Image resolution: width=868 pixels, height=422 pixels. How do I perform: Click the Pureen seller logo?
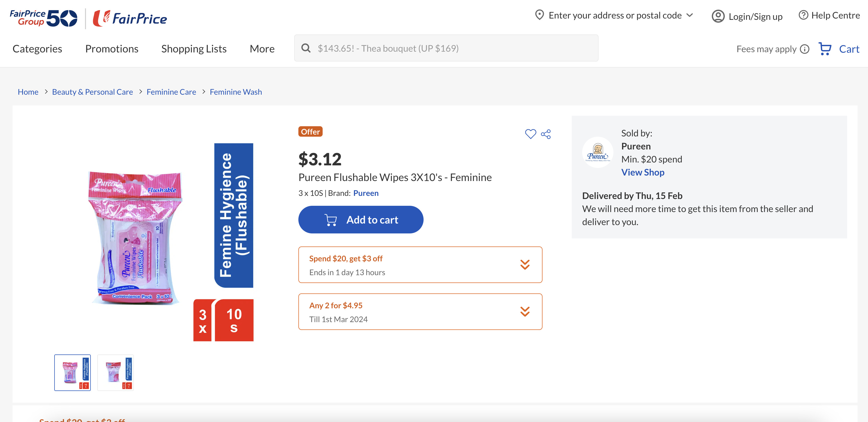tap(598, 152)
